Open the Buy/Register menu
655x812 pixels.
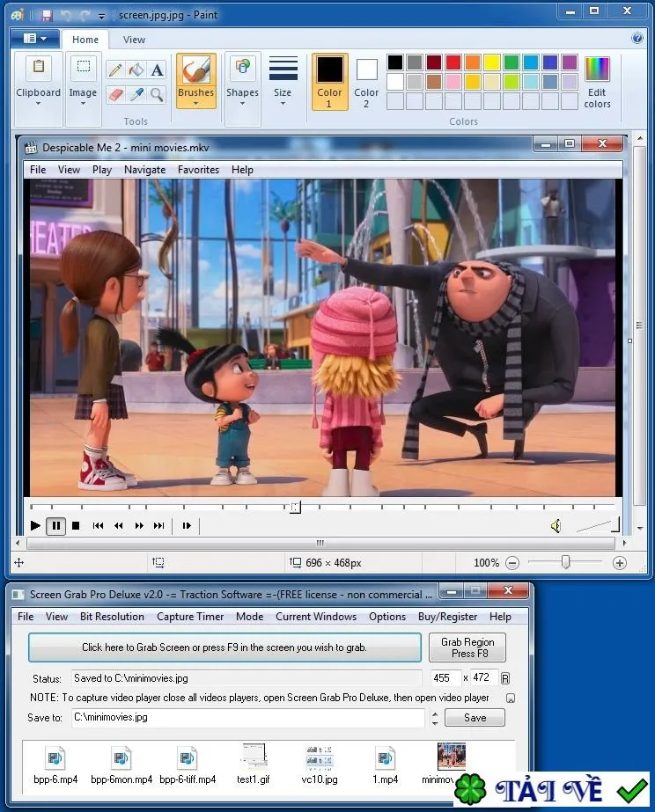click(448, 617)
